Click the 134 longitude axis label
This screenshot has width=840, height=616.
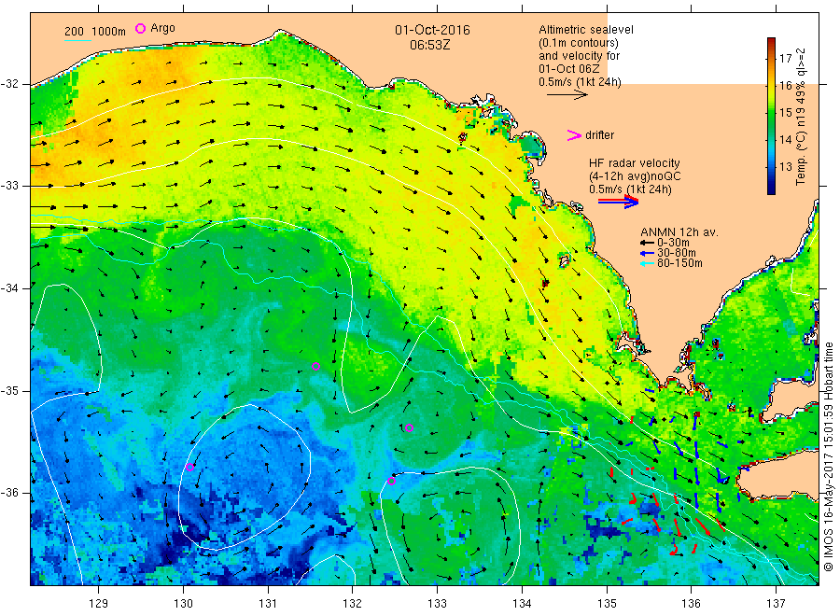(x=522, y=604)
